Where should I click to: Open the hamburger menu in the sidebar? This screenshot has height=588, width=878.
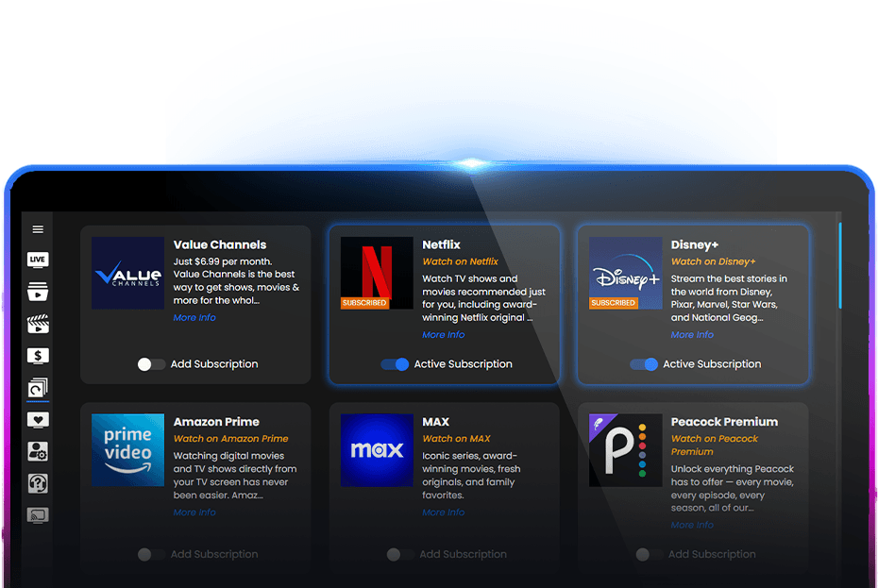coord(38,229)
